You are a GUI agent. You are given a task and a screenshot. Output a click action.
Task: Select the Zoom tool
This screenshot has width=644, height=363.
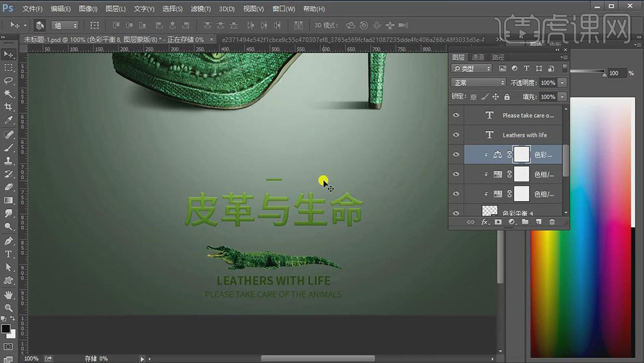pos(8,308)
